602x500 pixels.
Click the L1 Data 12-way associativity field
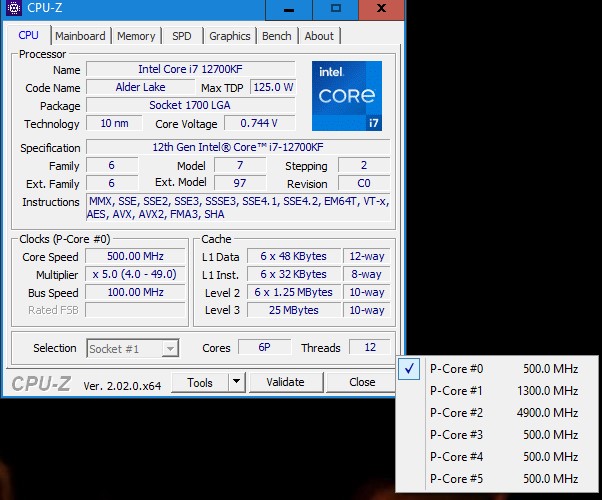(367, 256)
